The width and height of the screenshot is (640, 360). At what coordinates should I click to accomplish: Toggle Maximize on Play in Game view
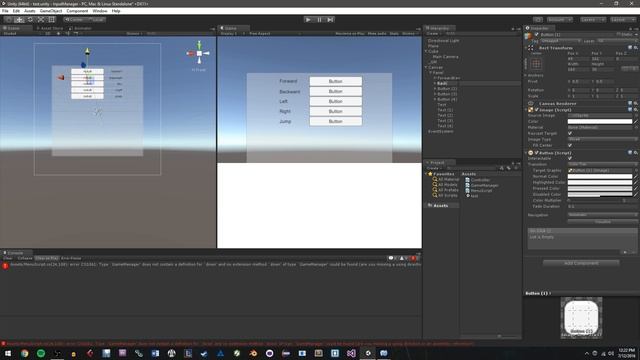click(x=350, y=33)
